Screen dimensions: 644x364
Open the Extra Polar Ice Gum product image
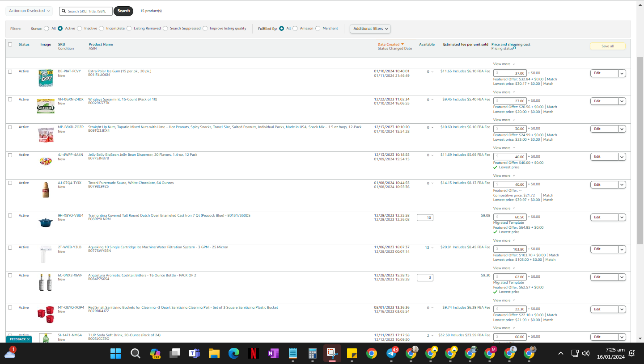[46, 78]
